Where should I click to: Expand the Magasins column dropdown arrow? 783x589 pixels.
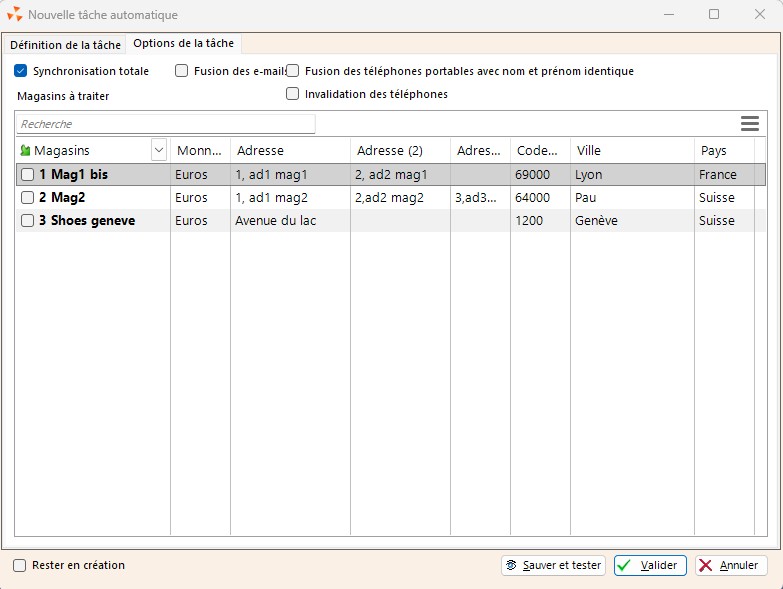[x=159, y=150]
